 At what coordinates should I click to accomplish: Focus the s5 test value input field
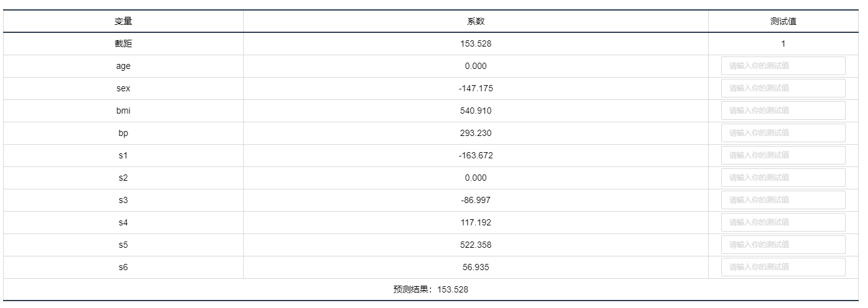(x=783, y=245)
